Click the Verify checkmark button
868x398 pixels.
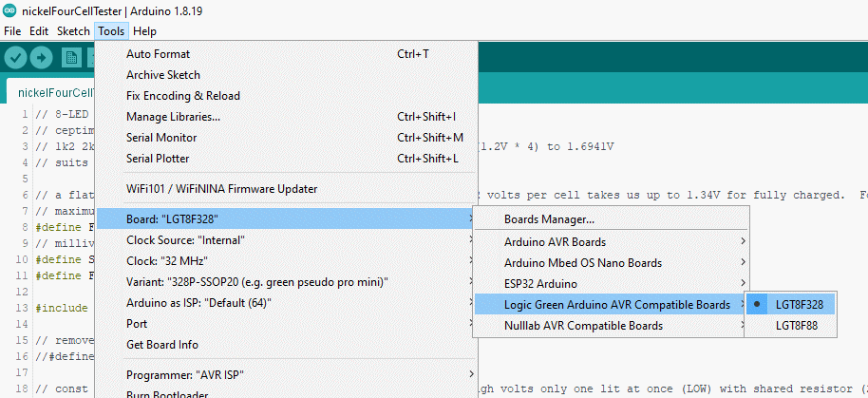(x=15, y=57)
